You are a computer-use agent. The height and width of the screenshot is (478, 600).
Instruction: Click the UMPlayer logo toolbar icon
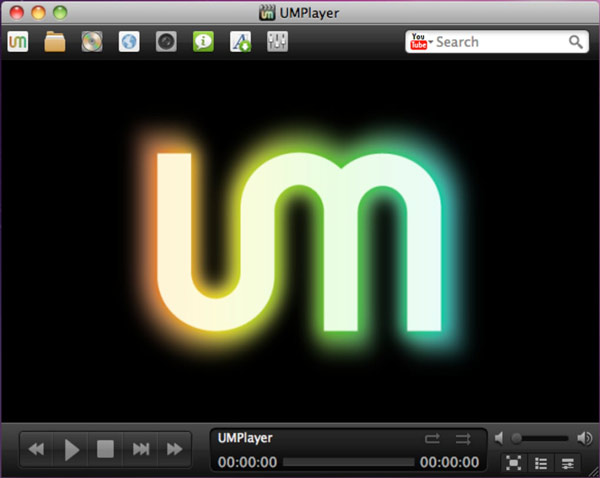tap(18, 41)
